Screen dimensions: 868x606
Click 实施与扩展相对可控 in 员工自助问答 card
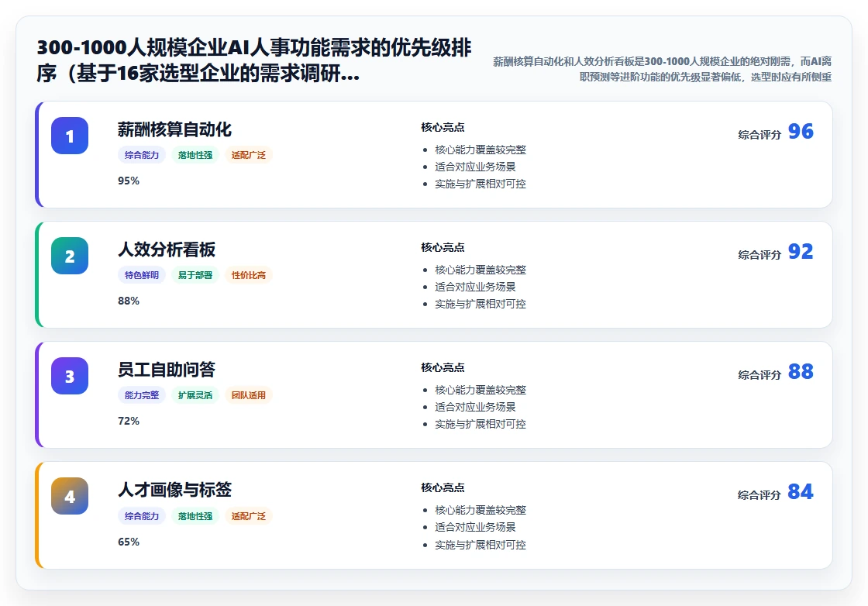pos(480,424)
